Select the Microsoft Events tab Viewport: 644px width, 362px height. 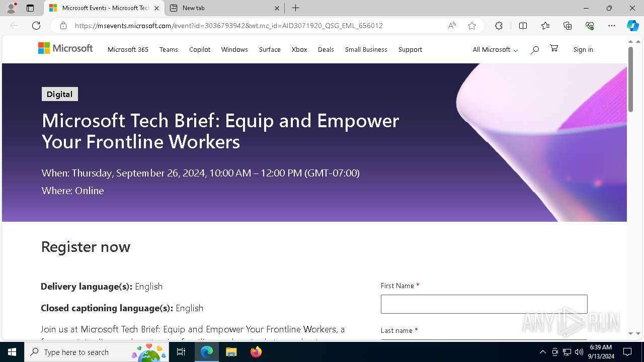coord(104,8)
